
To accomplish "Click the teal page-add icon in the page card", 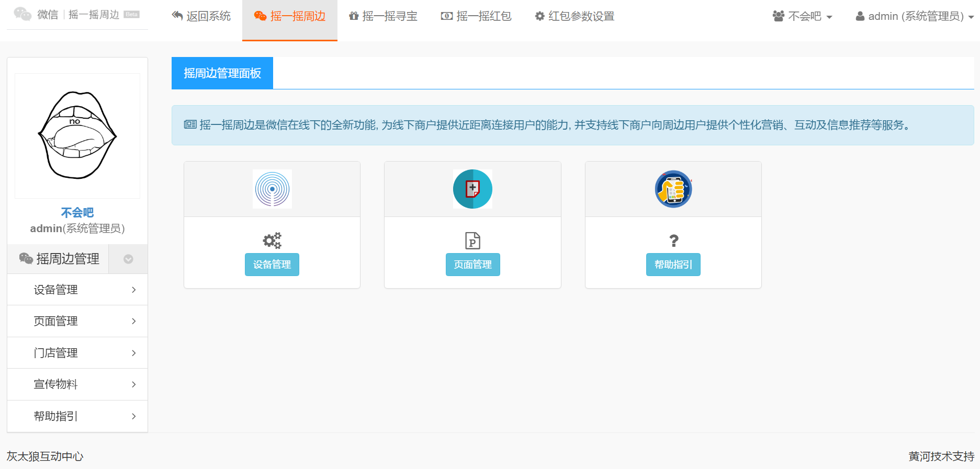I will [472, 189].
